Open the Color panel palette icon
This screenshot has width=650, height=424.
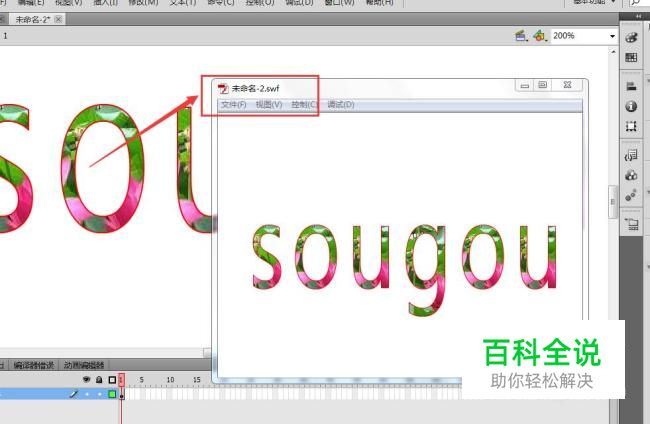coord(631,37)
